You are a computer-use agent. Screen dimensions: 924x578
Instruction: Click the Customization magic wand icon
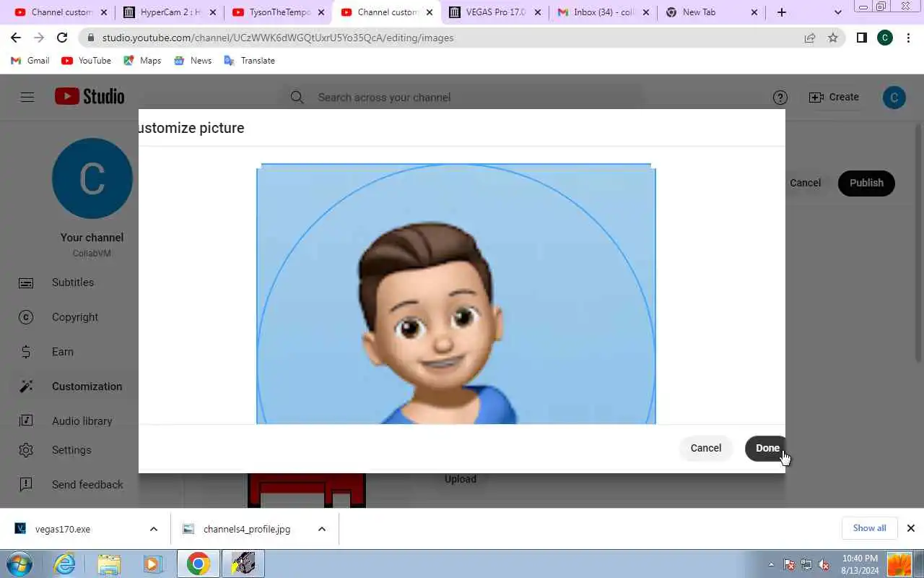pyautogui.click(x=26, y=387)
